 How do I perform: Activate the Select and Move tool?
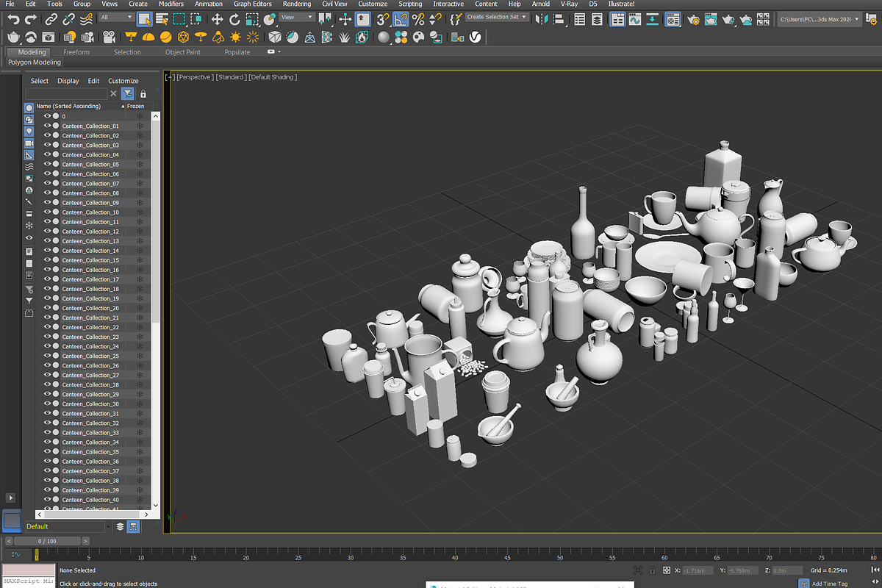tap(218, 20)
